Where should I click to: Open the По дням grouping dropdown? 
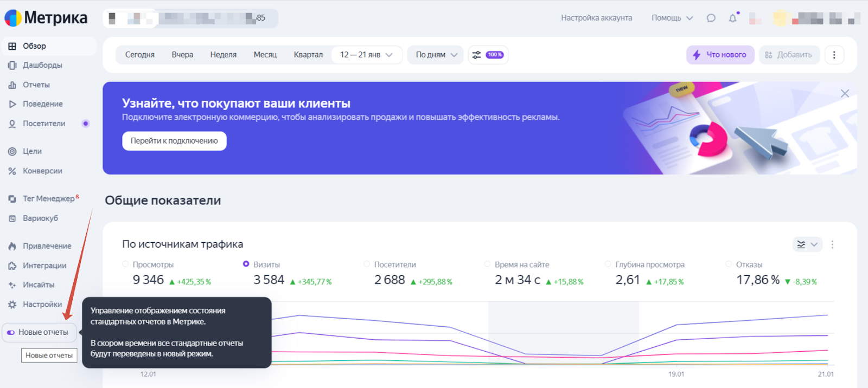(436, 55)
